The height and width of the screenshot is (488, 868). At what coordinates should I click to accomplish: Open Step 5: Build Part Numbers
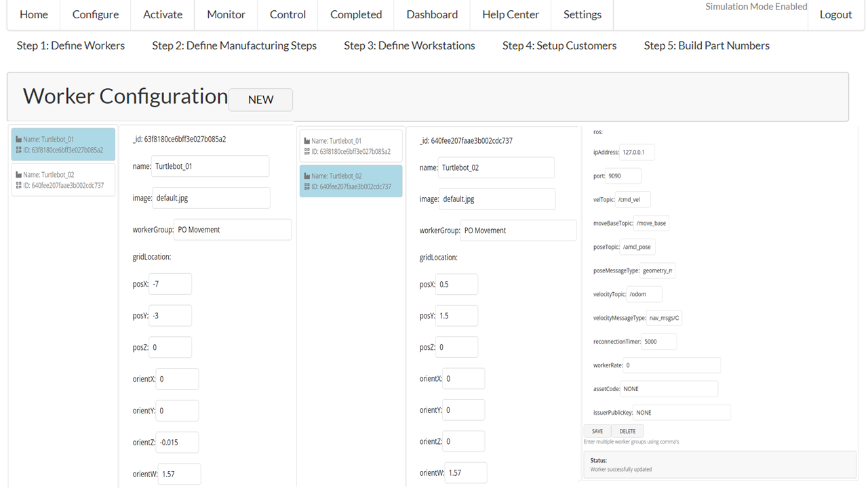pyautogui.click(x=707, y=45)
